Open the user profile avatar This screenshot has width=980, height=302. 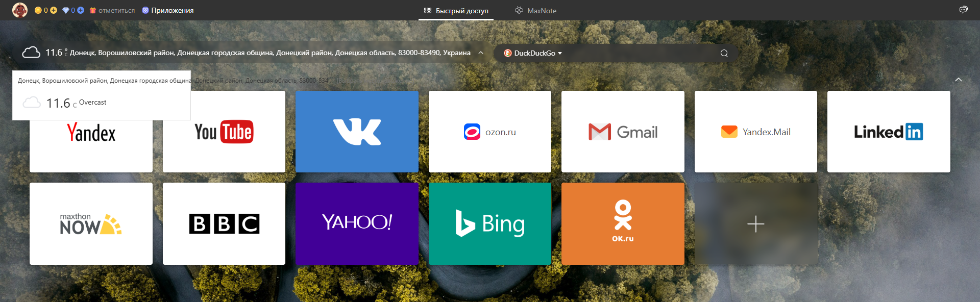(x=20, y=10)
